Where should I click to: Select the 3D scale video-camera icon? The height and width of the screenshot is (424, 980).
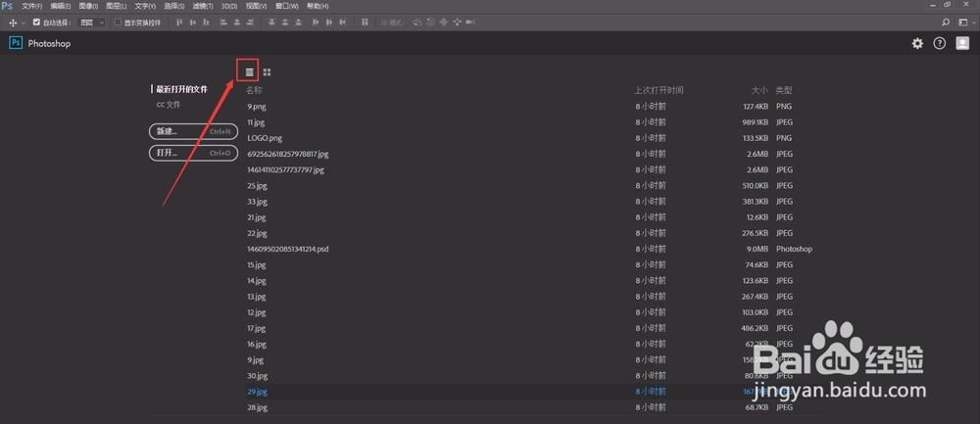click(x=470, y=23)
